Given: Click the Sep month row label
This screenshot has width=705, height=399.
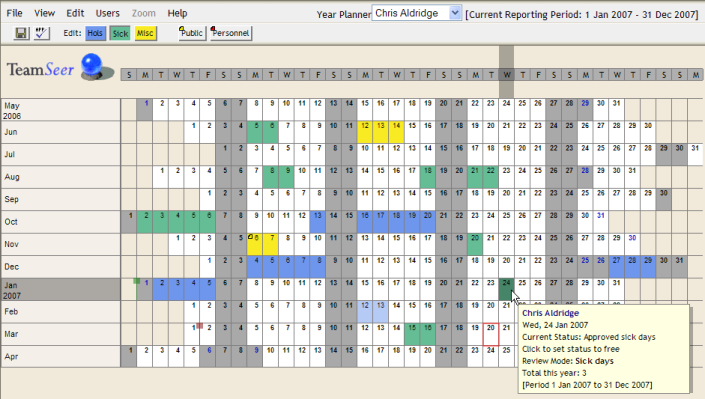Looking at the screenshot, I should tap(61, 199).
